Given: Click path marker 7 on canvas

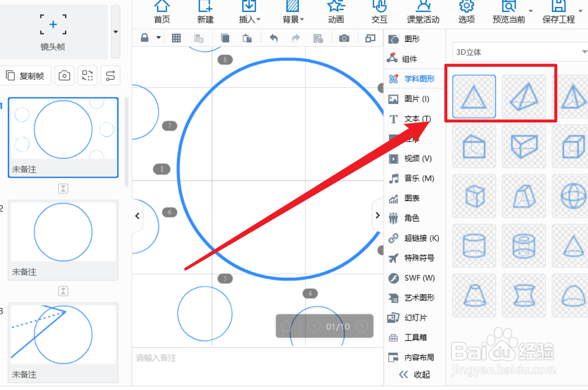Looking at the screenshot, I should (x=170, y=126).
